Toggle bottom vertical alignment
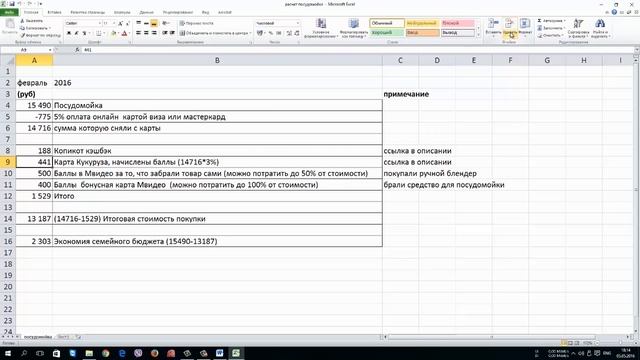The height and width of the screenshot is (360, 640). point(154,23)
